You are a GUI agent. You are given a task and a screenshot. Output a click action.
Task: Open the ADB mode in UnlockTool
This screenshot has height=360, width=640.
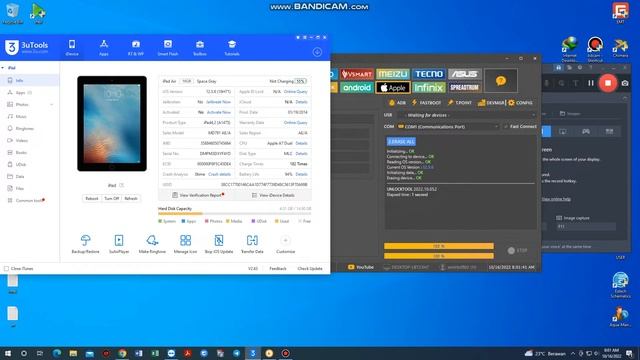[397, 103]
